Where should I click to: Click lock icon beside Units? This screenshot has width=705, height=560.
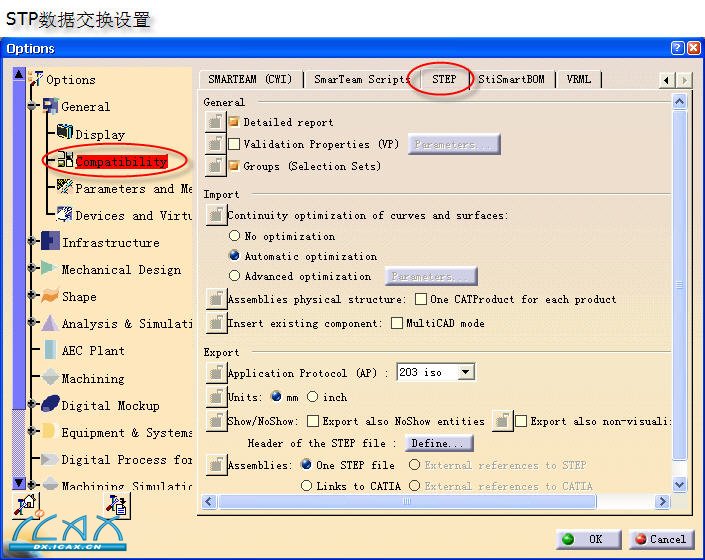pos(216,397)
